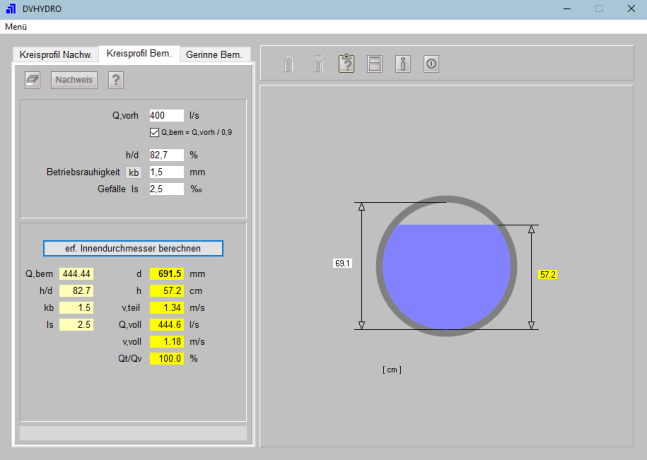Uncheck Q,bem = Q,vorh / 0,9 checkbox
Image resolution: width=647 pixels, height=460 pixels.
pos(154,132)
